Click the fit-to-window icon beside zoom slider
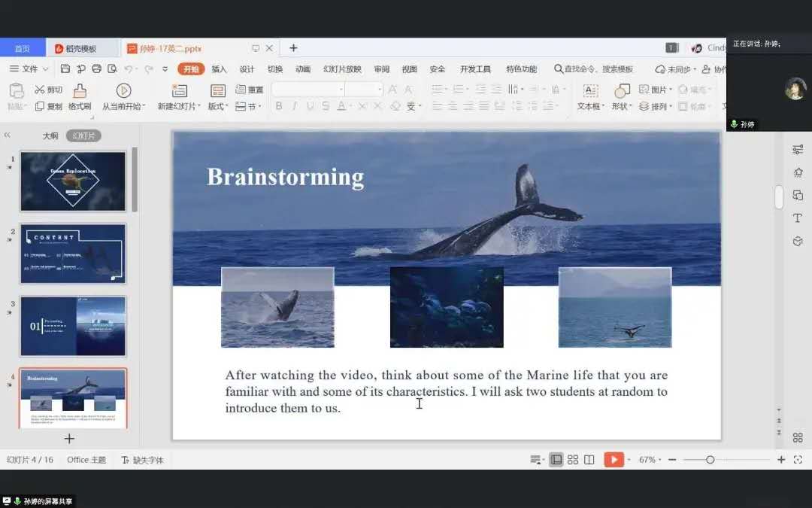 pos(798,460)
